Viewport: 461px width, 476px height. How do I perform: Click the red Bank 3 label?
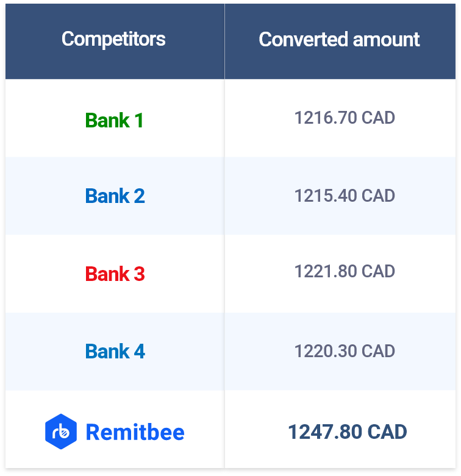click(x=115, y=274)
